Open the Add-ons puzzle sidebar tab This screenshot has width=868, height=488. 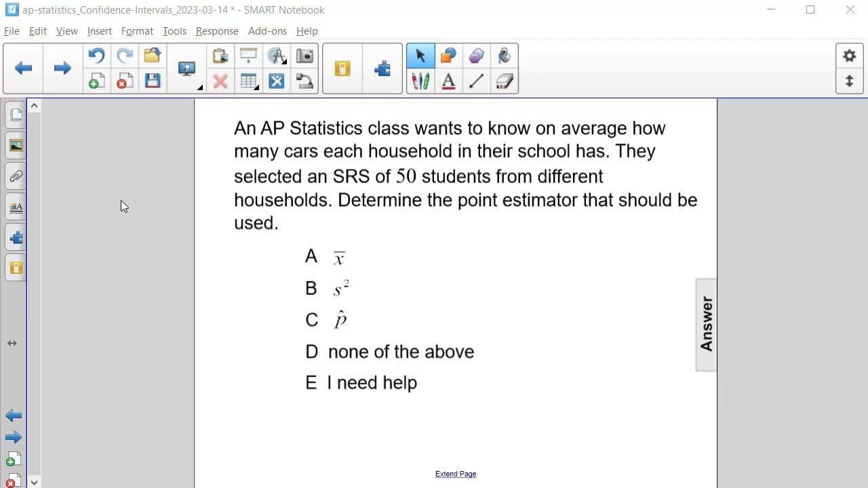(16, 238)
